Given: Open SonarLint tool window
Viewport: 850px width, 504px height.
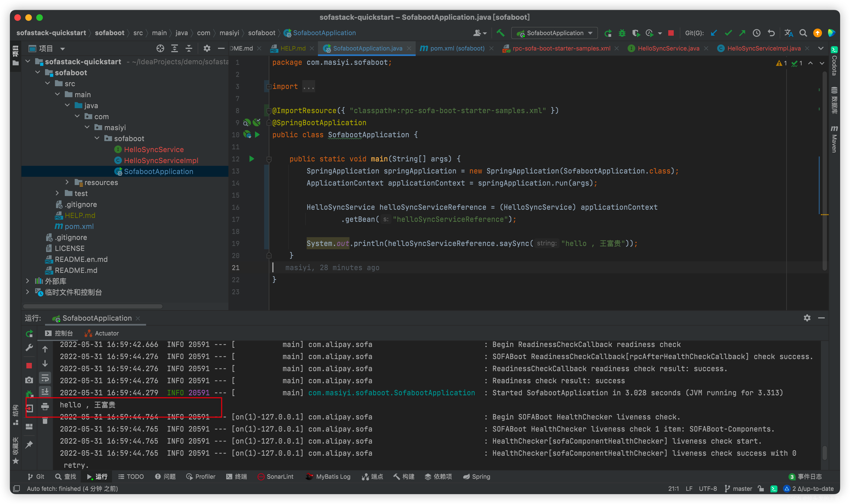Looking at the screenshot, I should pyautogui.click(x=275, y=477).
